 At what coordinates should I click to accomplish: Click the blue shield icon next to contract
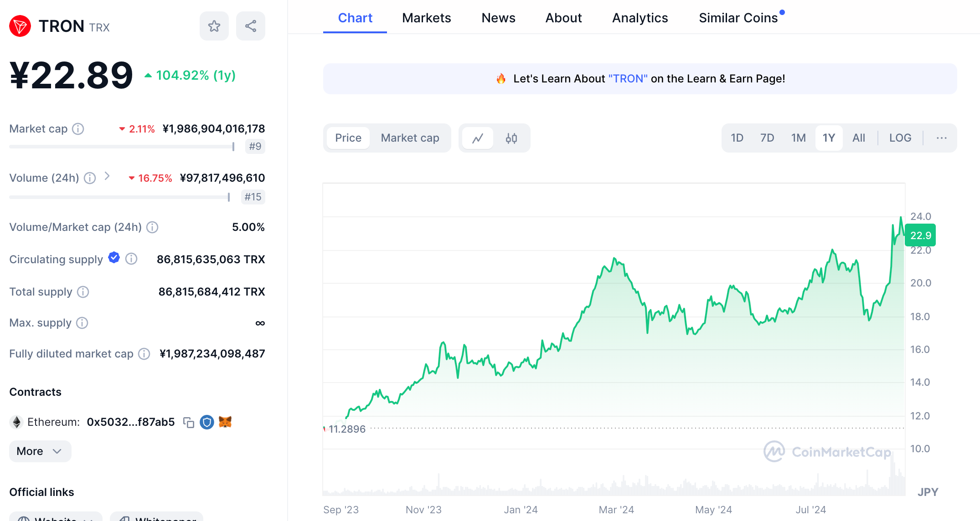pyautogui.click(x=207, y=422)
